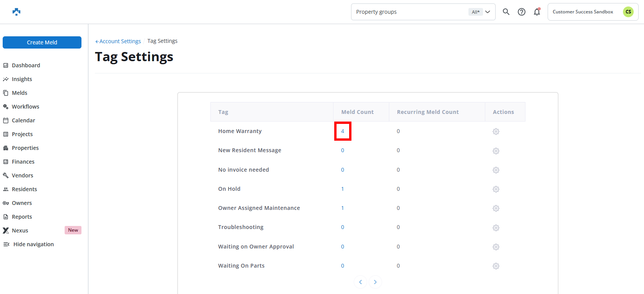644x294 pixels.
Task: Open actions gear for On Hold tag
Action: click(x=496, y=189)
